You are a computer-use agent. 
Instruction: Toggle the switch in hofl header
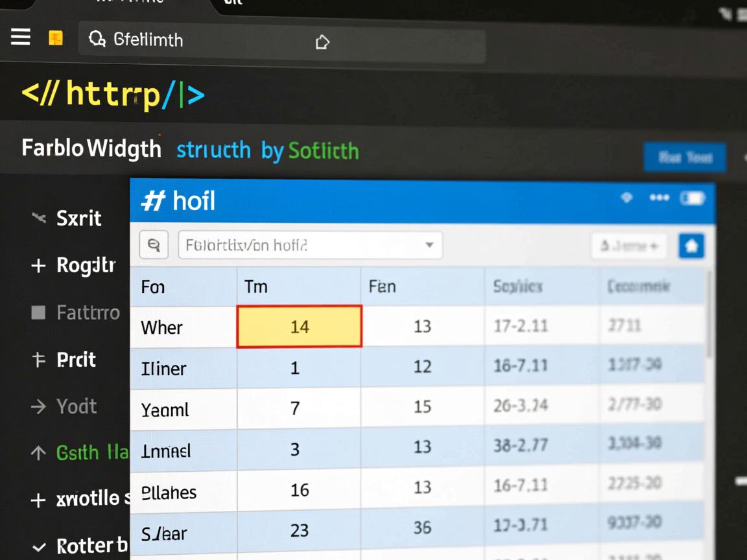(x=692, y=198)
